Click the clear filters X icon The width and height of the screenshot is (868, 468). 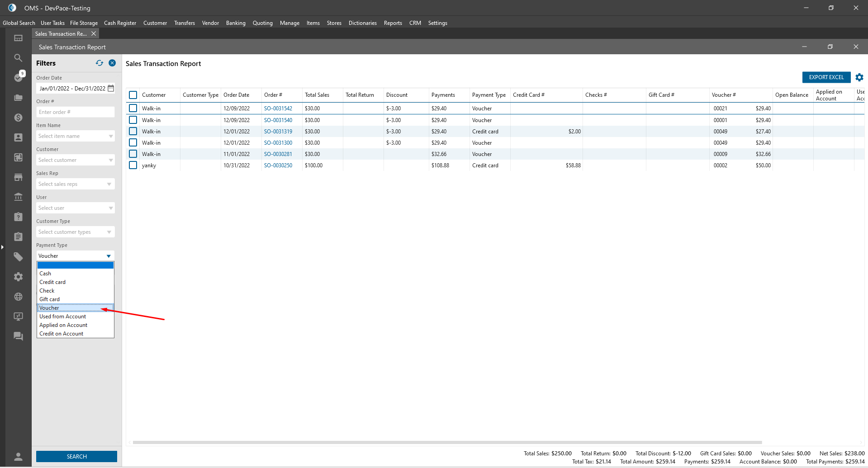[112, 63]
